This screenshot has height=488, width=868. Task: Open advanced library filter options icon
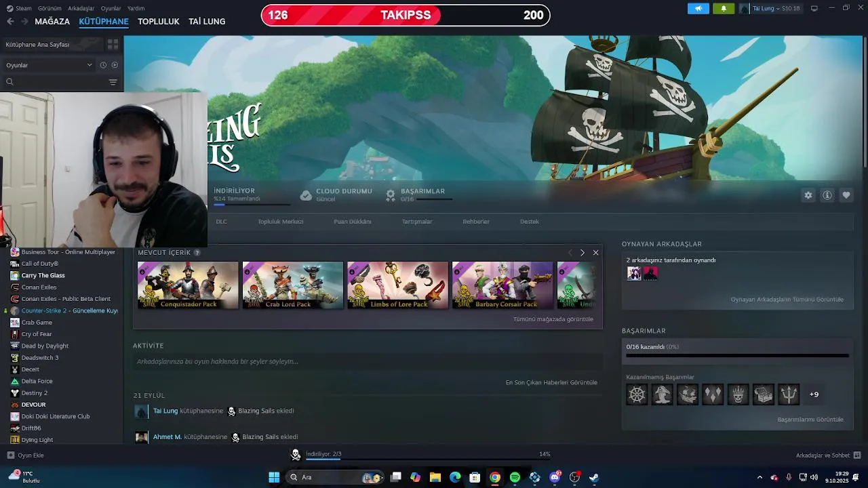point(113,82)
